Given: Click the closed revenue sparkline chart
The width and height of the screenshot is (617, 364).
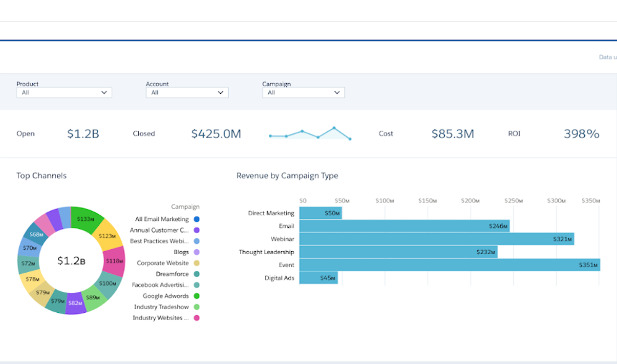Looking at the screenshot, I should (310, 134).
